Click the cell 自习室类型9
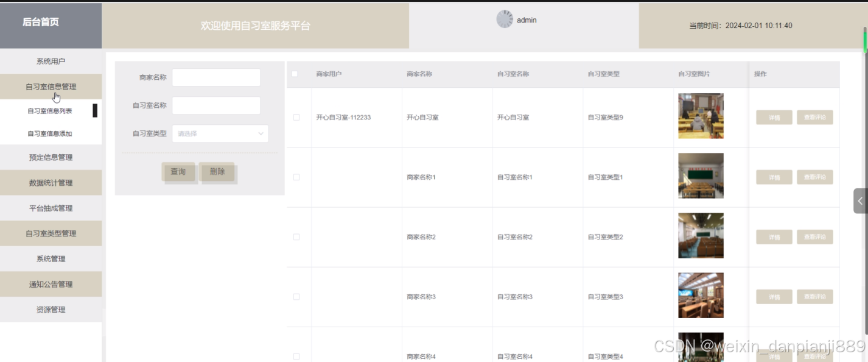868x362 pixels. click(605, 118)
